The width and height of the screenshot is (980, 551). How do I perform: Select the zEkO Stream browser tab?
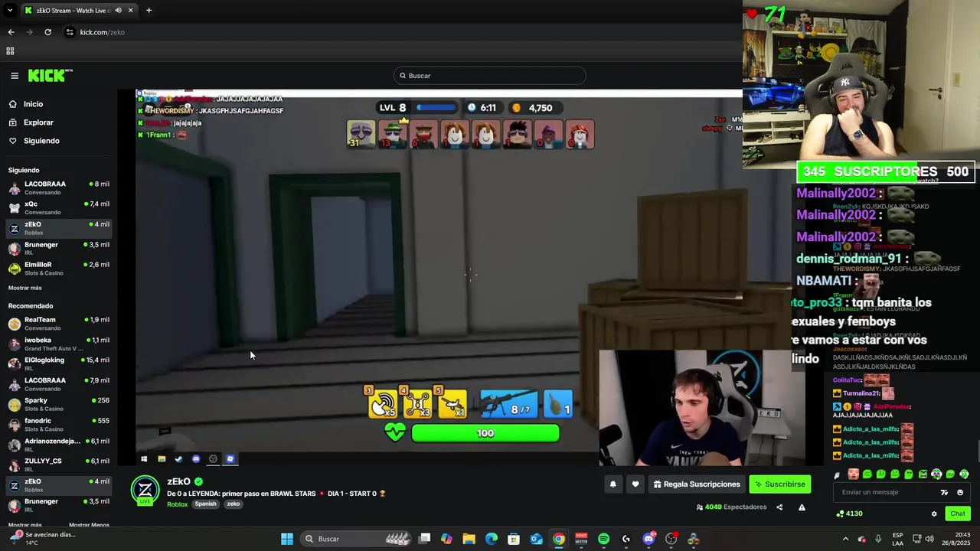[79, 11]
